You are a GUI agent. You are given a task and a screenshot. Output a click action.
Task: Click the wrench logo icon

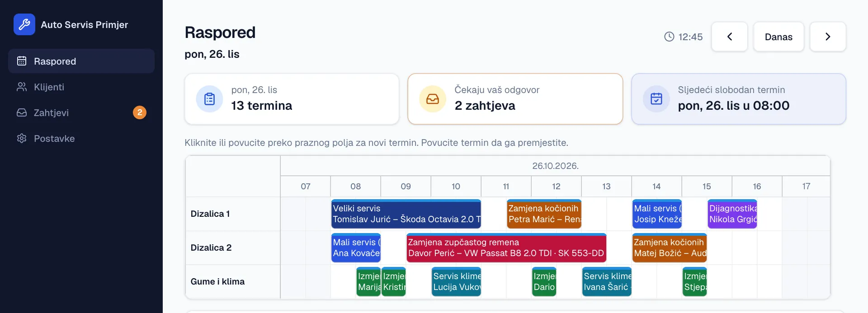(x=24, y=24)
